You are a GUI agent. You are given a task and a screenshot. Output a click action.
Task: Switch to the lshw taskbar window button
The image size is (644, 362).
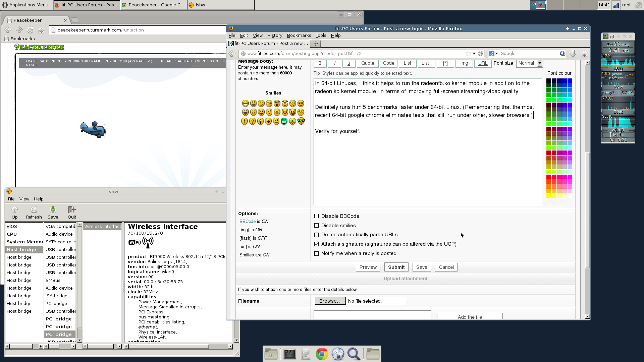coord(220,5)
